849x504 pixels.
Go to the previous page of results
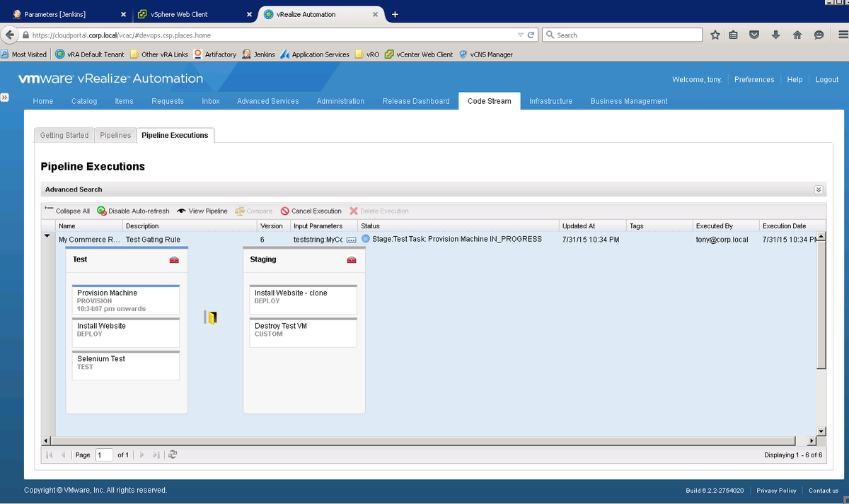point(63,455)
